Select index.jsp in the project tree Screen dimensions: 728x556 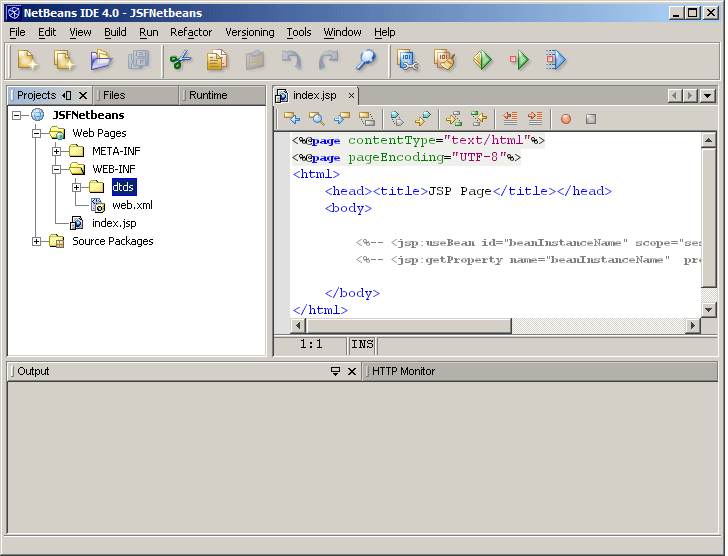point(114,223)
